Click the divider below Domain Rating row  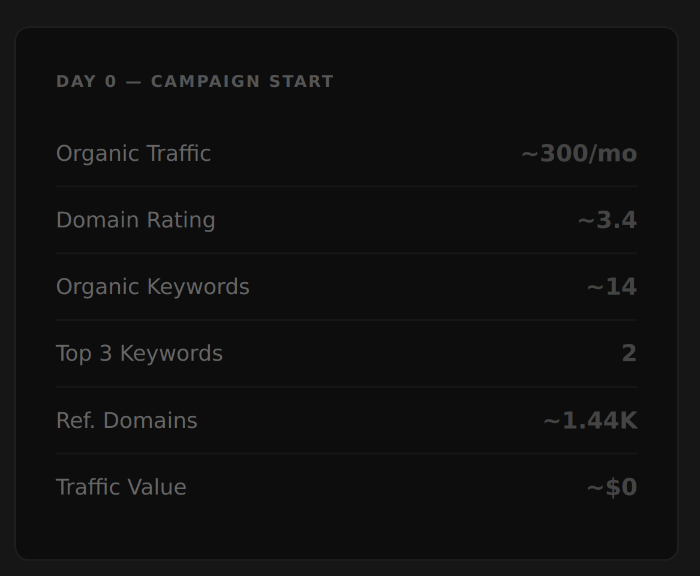346,253
